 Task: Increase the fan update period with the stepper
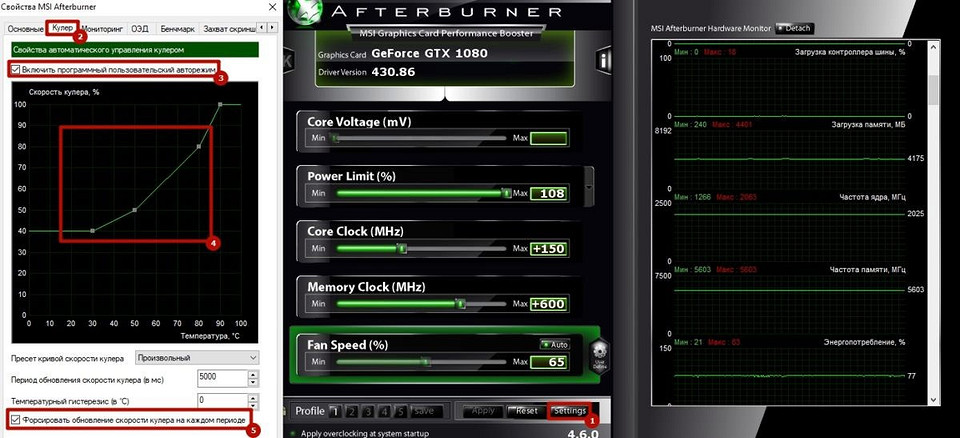point(254,373)
